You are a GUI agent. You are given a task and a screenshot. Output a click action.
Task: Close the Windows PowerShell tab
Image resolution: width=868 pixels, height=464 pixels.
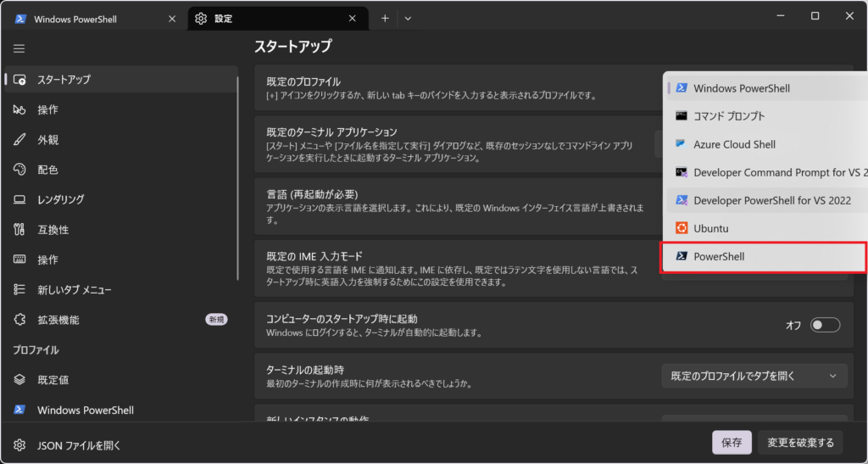click(x=172, y=19)
